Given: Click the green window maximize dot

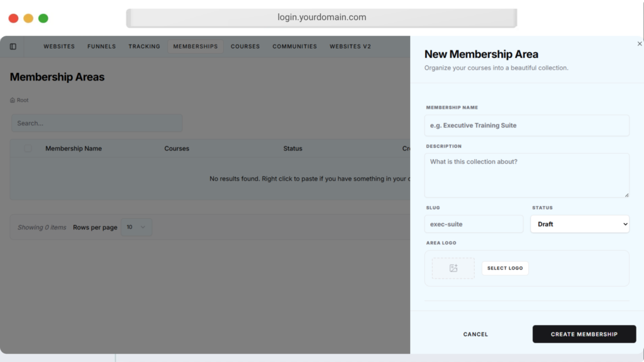Looking at the screenshot, I should click(x=43, y=18).
